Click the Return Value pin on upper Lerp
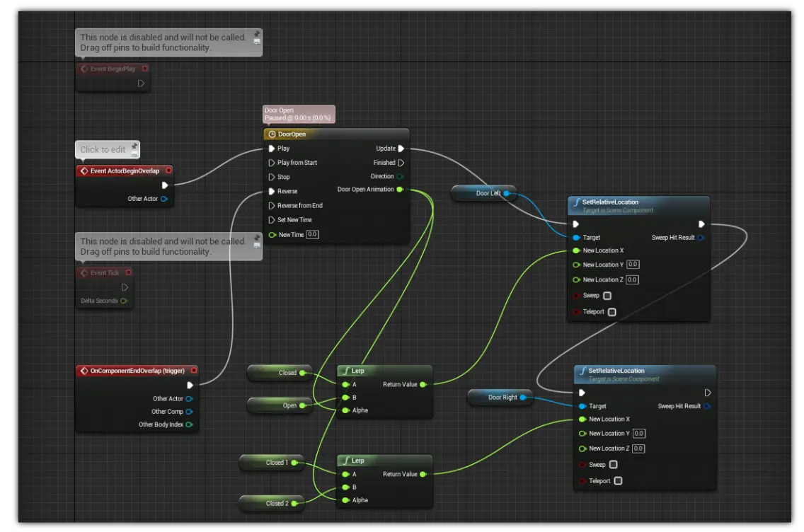Viewport: 804px width, 532px height. point(423,384)
